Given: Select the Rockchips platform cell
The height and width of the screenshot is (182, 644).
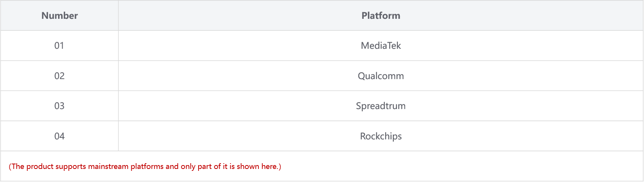Looking at the screenshot, I should click(381, 136).
